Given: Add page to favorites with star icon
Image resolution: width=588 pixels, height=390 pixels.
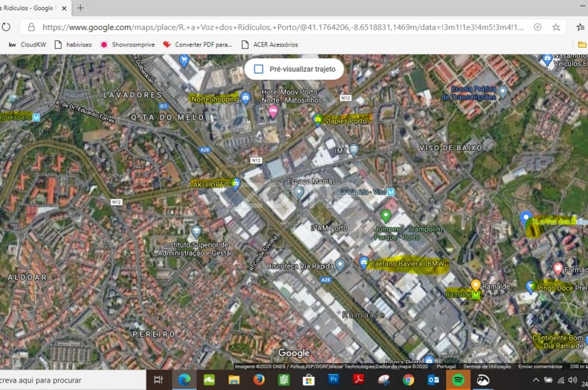Looking at the screenshot, I should tap(556, 27).
